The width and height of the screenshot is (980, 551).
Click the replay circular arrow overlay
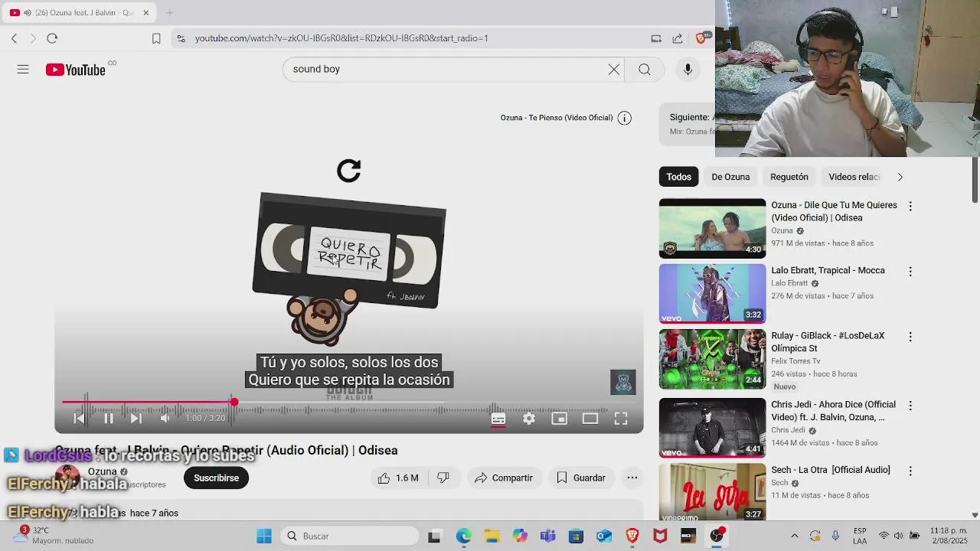[x=349, y=171]
